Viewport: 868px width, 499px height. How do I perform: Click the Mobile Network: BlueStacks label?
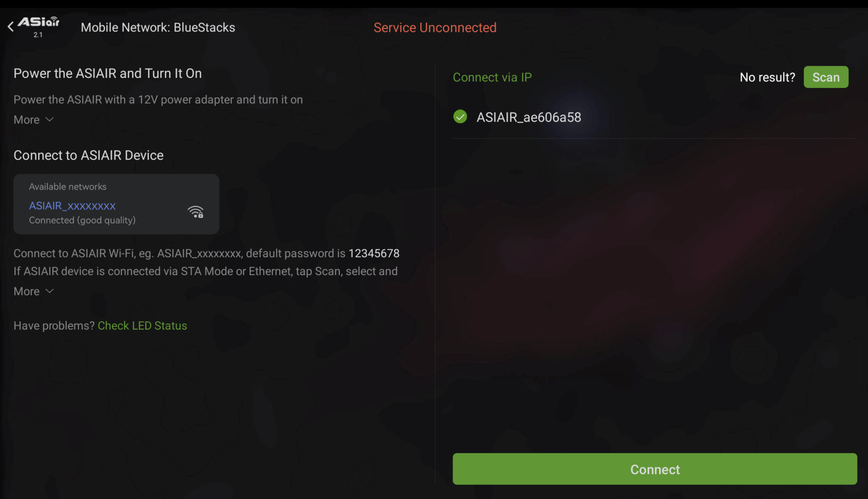pos(158,28)
